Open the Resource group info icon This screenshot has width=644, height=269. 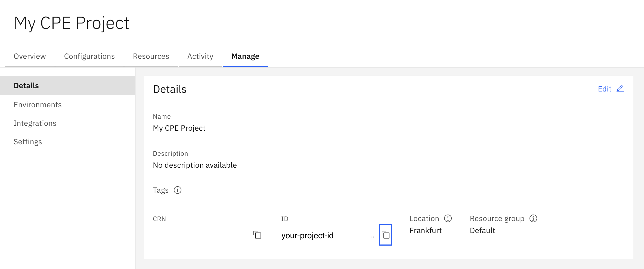pyautogui.click(x=533, y=218)
